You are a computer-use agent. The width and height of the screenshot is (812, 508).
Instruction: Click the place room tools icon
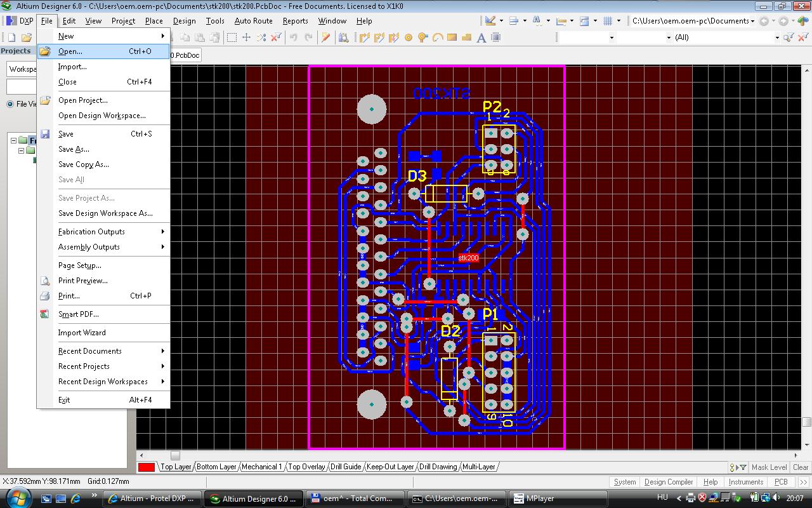[584, 21]
